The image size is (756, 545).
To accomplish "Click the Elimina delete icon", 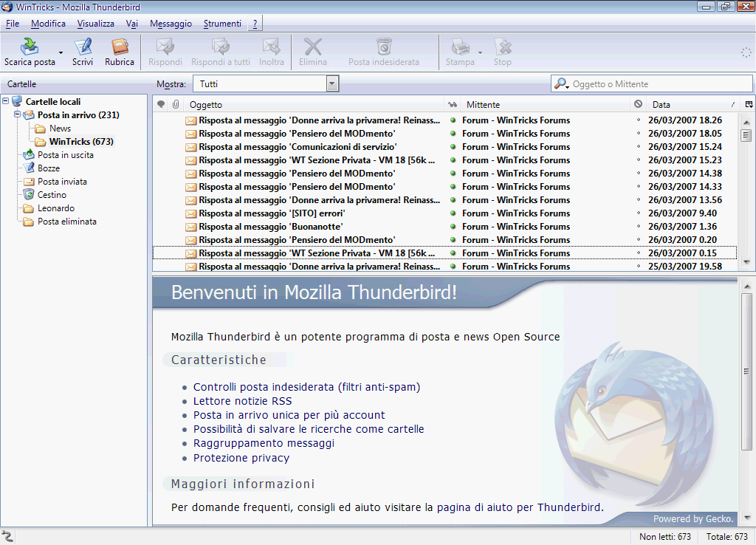I will [313, 47].
